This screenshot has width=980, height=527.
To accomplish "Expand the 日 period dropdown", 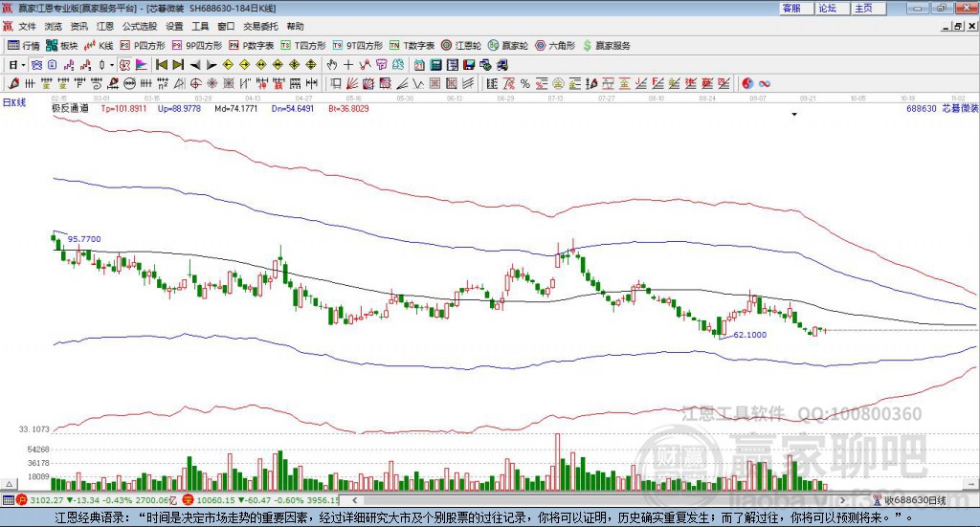I will tap(23, 65).
